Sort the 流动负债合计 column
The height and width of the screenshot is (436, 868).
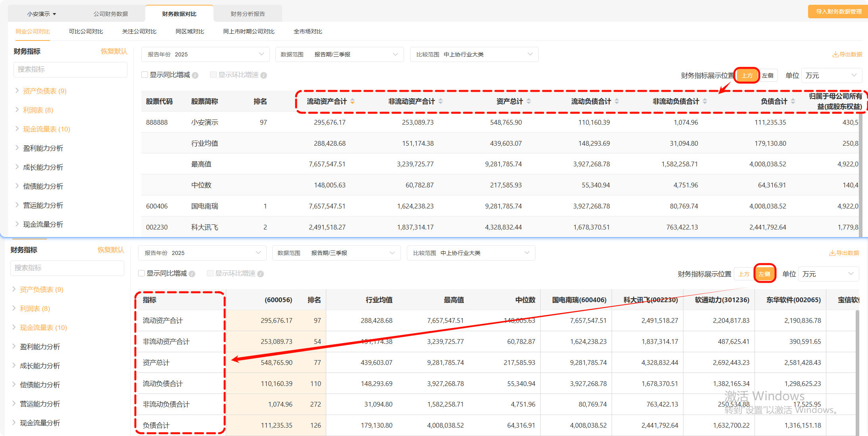(x=617, y=102)
